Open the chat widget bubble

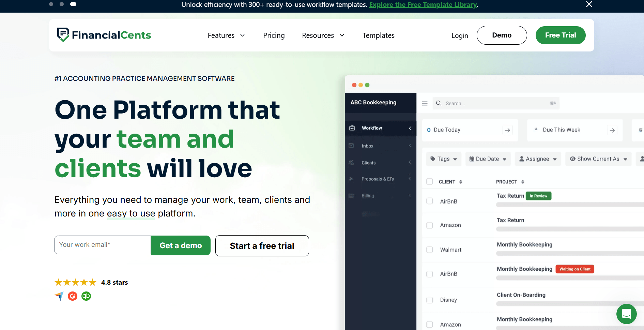click(626, 314)
